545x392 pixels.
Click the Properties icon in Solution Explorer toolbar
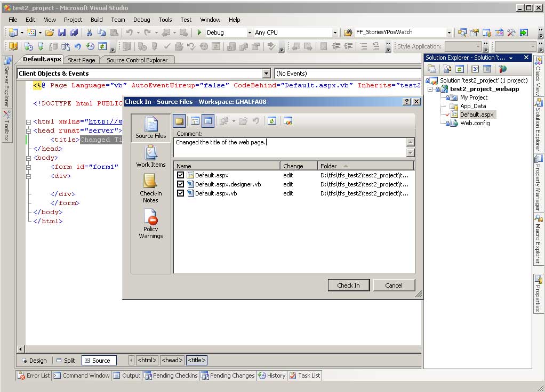[x=432, y=69]
